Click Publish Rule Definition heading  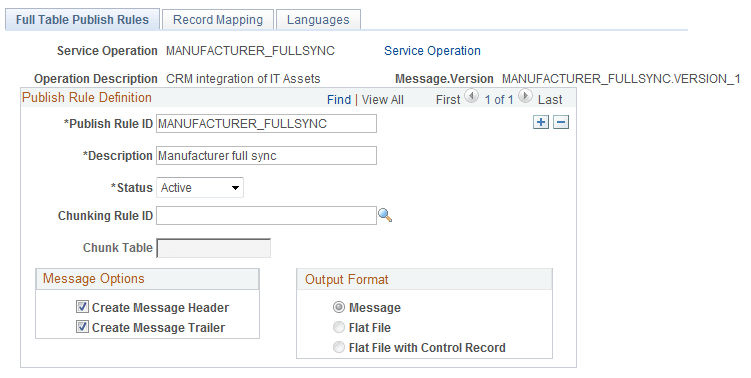tap(87, 97)
